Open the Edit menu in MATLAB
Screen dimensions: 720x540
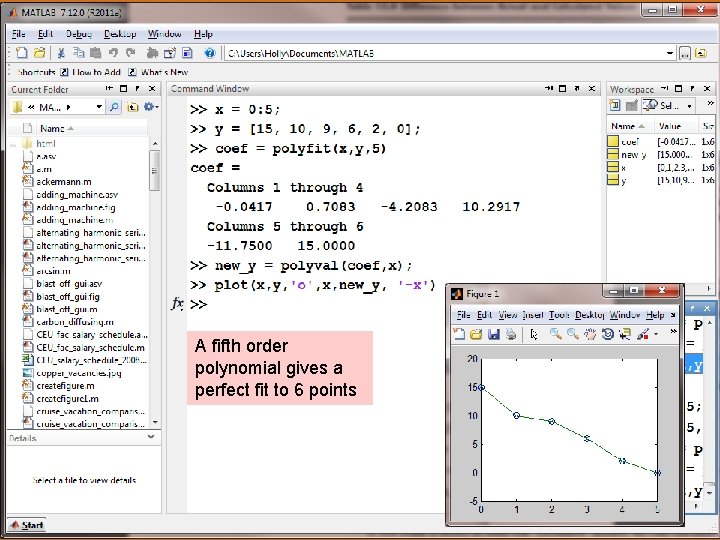tap(45, 34)
